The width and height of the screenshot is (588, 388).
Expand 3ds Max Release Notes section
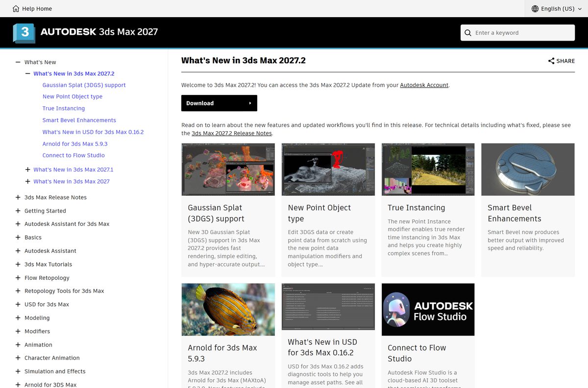[18, 197]
